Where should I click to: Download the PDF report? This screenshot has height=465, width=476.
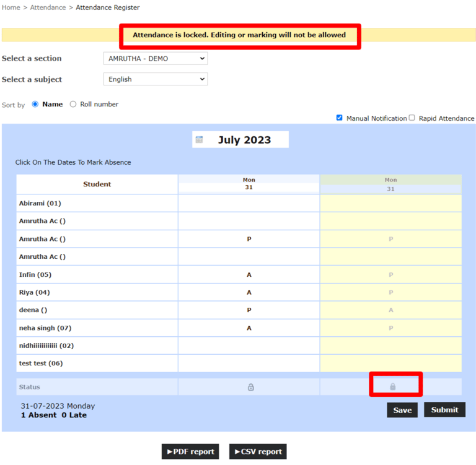(190, 451)
